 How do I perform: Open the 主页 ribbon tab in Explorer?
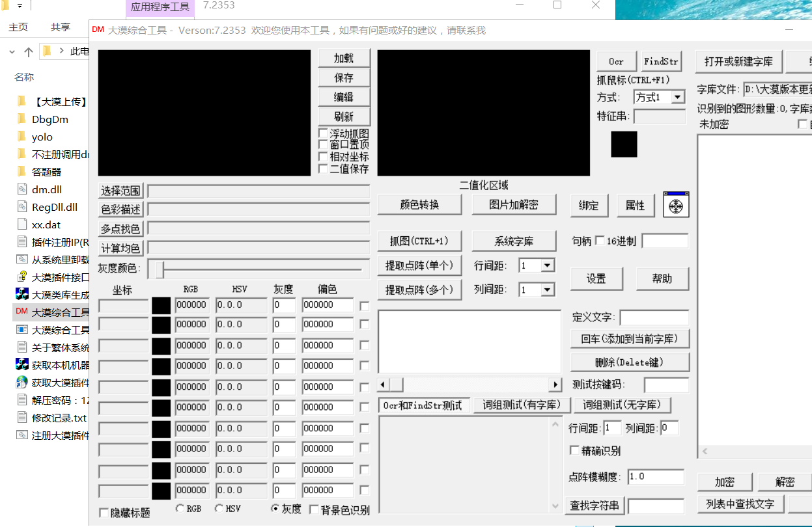(x=18, y=27)
